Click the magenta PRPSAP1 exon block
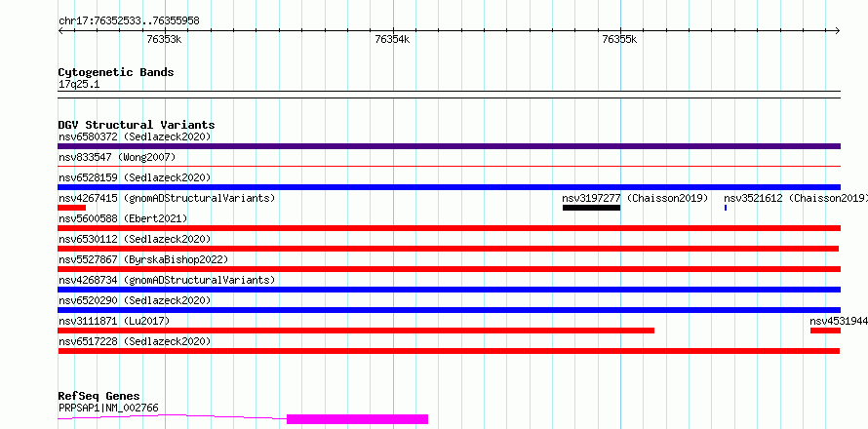868x429 pixels. pyautogui.click(x=358, y=419)
